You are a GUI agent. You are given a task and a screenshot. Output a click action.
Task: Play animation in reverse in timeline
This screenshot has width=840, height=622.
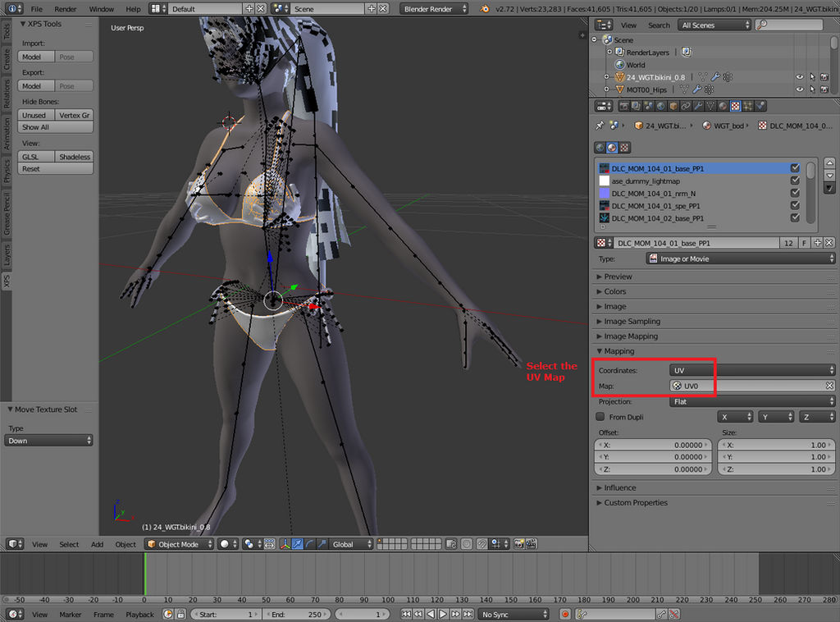431,615
